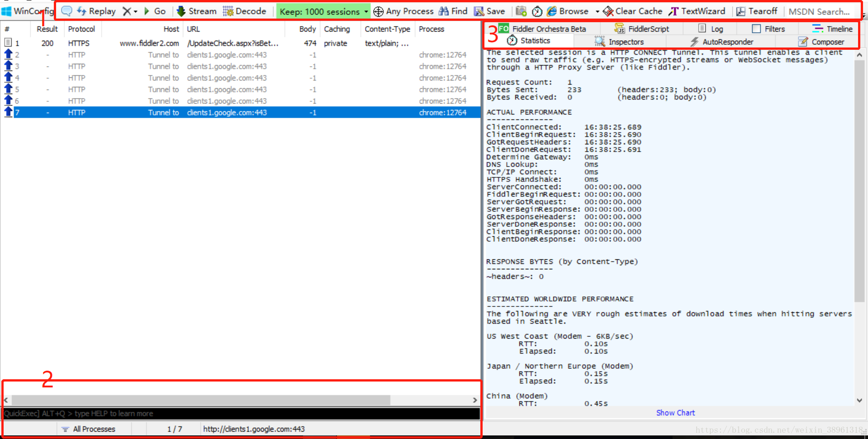Switch to the Log tab

point(711,29)
